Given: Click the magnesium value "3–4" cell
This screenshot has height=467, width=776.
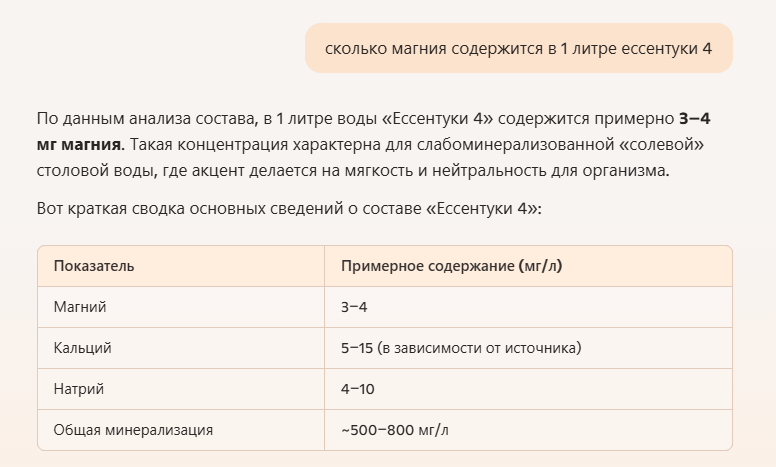Looking at the screenshot, I should pos(528,307).
